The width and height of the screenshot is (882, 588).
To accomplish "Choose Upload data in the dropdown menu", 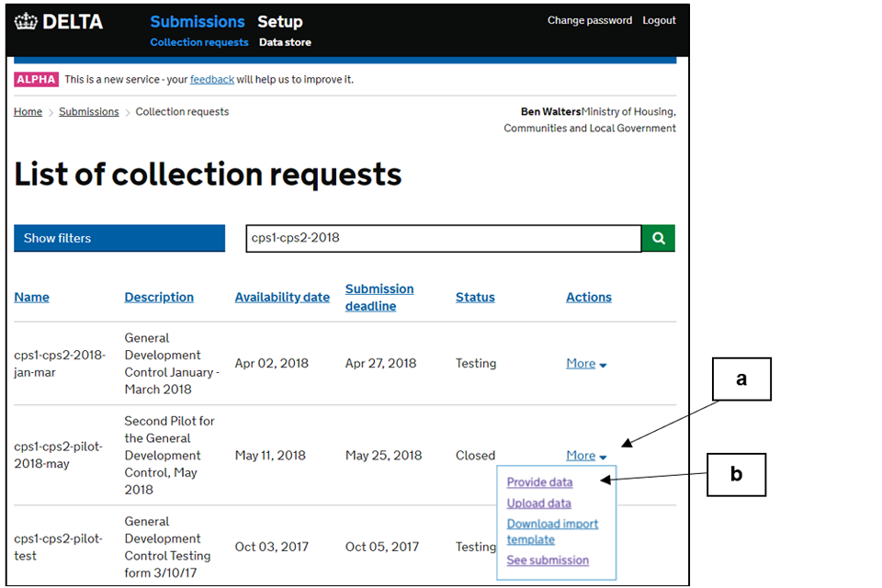I will tap(538, 503).
